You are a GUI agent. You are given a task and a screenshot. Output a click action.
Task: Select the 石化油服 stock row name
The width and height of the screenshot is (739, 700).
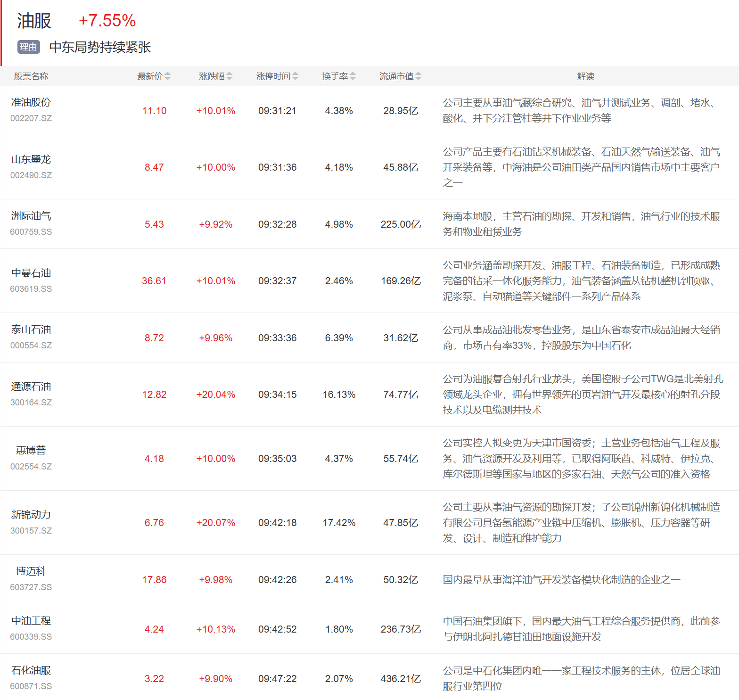pyautogui.click(x=31, y=671)
